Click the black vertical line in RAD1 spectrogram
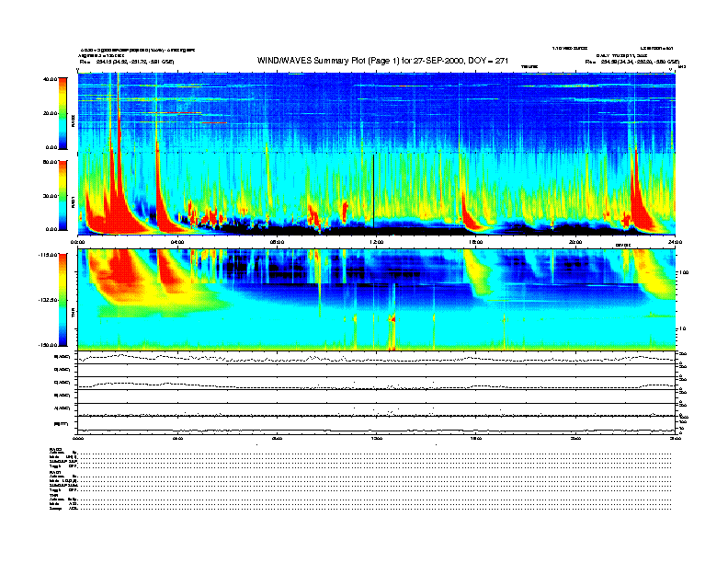 tap(374, 191)
